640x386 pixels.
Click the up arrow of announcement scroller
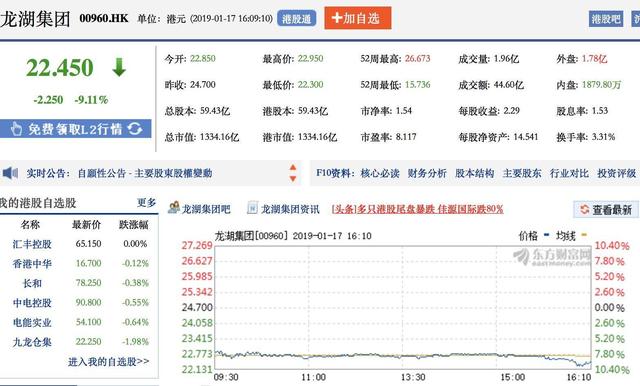pyautogui.click(x=293, y=167)
